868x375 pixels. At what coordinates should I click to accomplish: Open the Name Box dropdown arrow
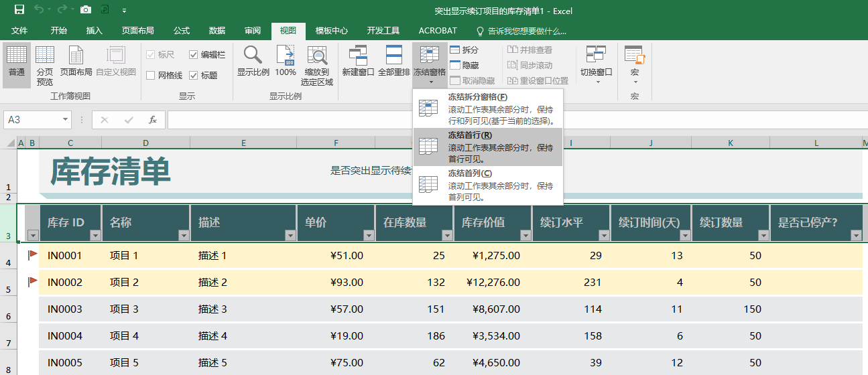click(x=66, y=120)
